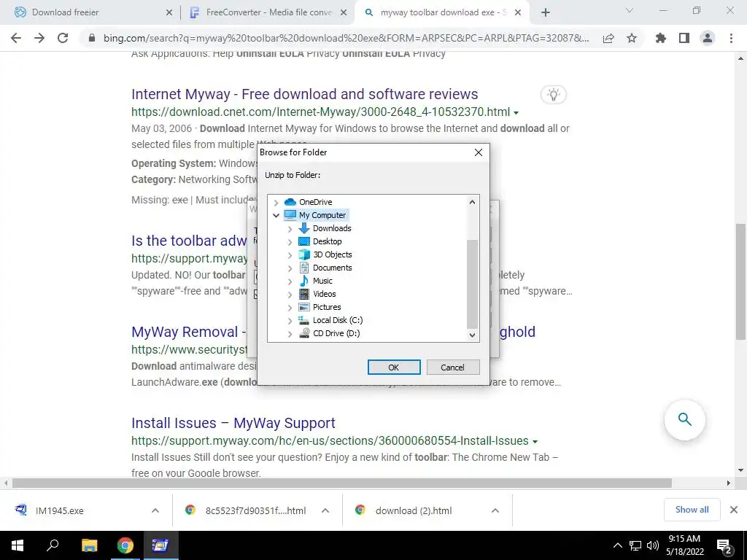The height and width of the screenshot is (560, 747).
Task: Toggle the Chrome side panel icon
Action: [684, 38]
